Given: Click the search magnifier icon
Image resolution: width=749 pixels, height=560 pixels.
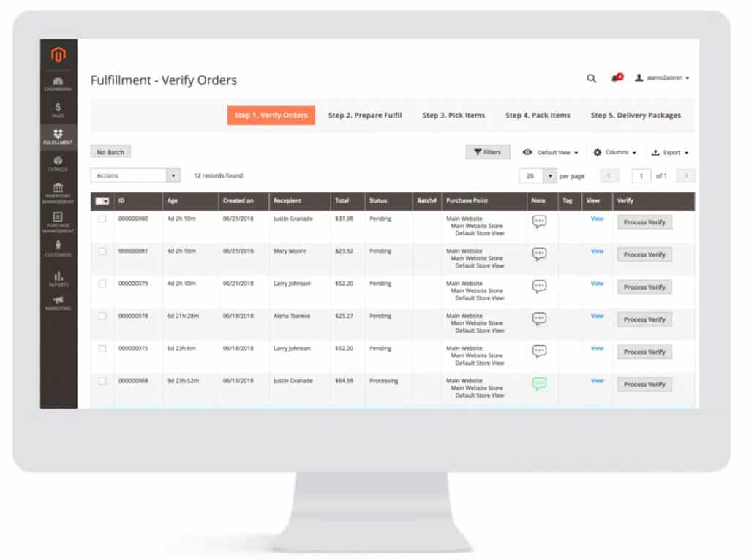Looking at the screenshot, I should tap(591, 77).
